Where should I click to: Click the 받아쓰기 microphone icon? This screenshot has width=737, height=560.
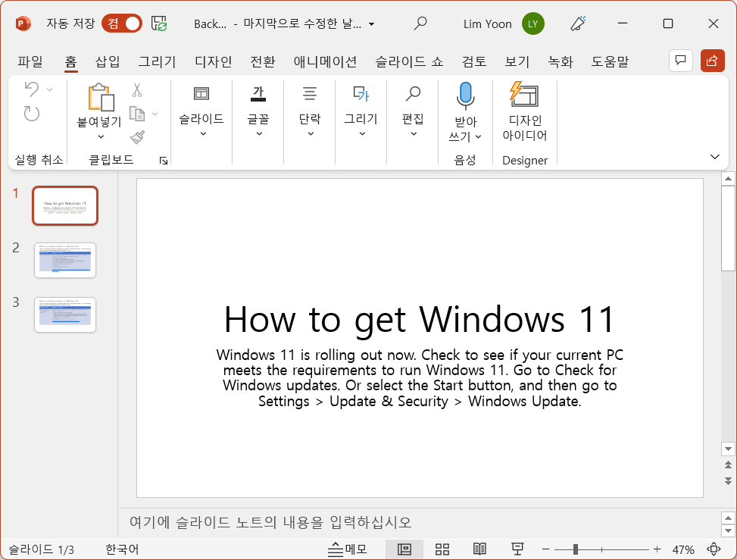(x=465, y=96)
